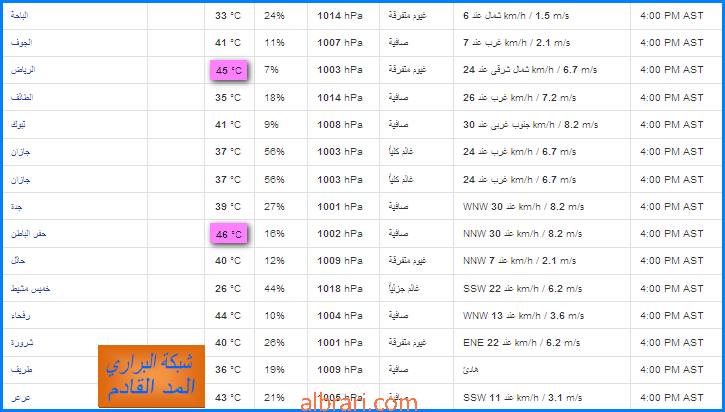Select the 27% humidity value
This screenshot has height=412, width=725.
click(274, 206)
